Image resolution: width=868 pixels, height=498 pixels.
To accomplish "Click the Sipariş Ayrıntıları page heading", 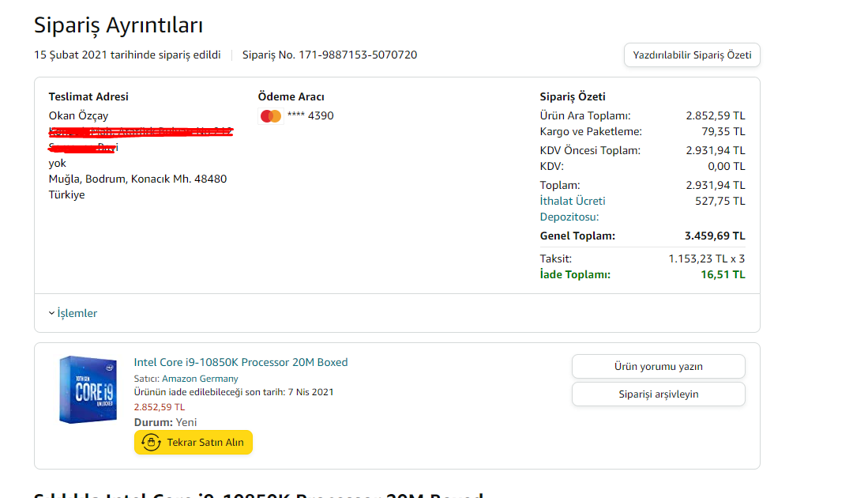I will click(x=118, y=25).
